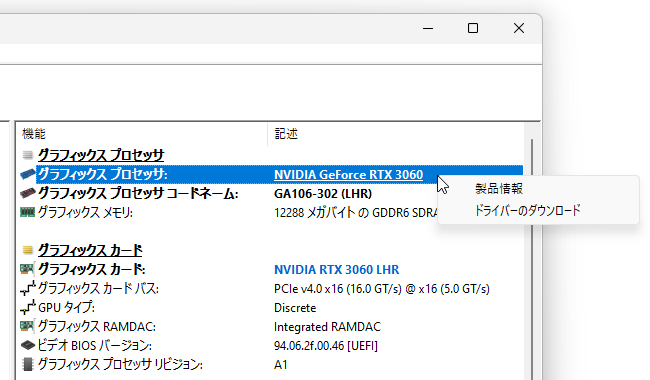The height and width of the screenshot is (380, 650).
Task: Choose ドライバーのダウンロード from the context menu
Action: [x=527, y=211]
